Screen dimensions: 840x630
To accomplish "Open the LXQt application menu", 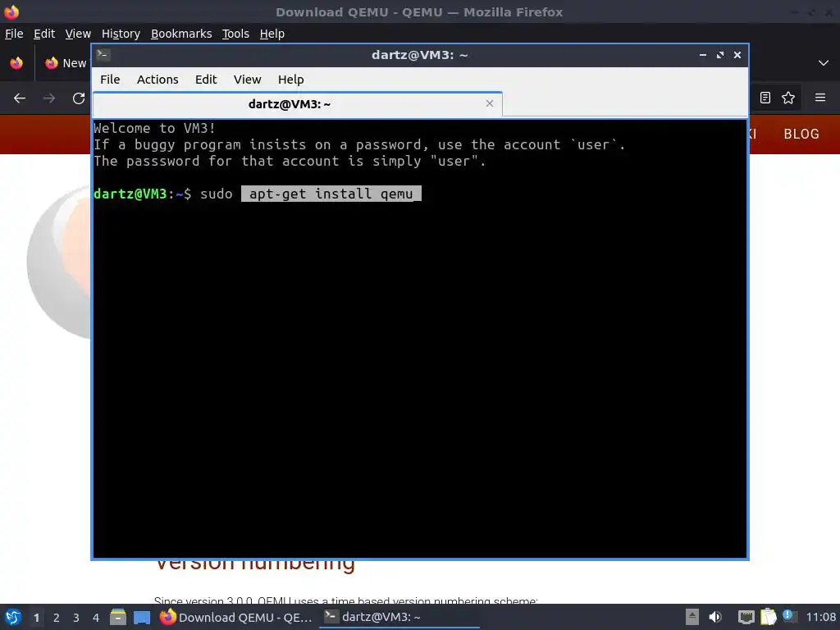I will pos(13,617).
